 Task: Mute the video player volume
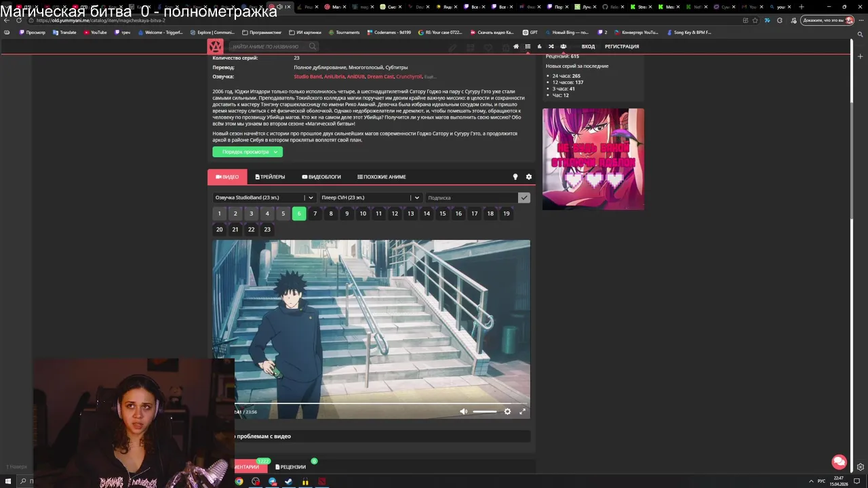pyautogui.click(x=463, y=411)
